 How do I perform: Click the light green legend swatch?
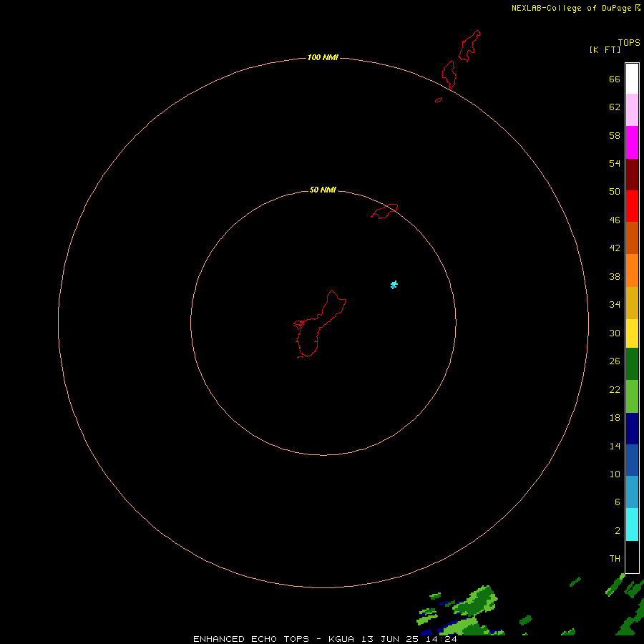tap(632, 396)
